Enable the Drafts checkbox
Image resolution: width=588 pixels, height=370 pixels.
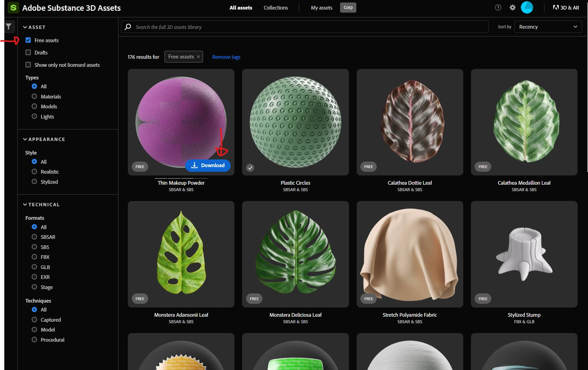pos(28,52)
